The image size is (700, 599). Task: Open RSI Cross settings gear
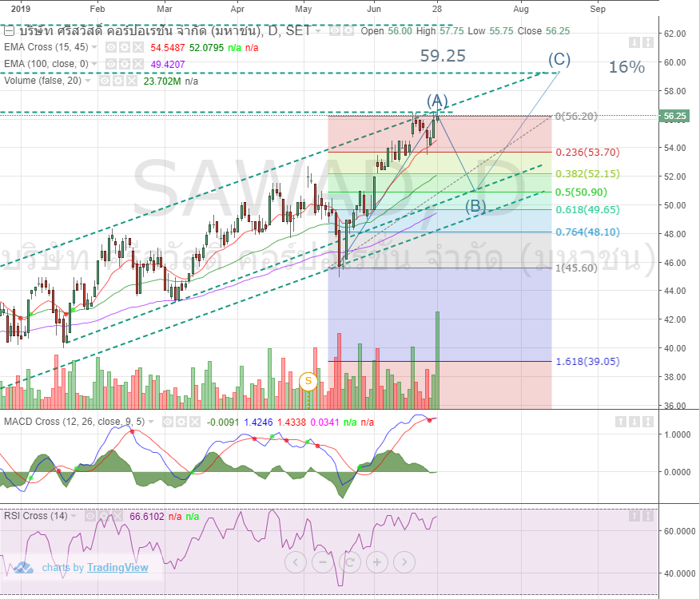[104, 517]
